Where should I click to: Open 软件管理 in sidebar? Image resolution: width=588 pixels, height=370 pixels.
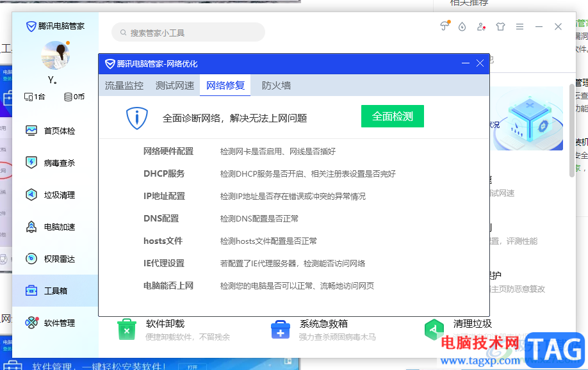point(50,323)
